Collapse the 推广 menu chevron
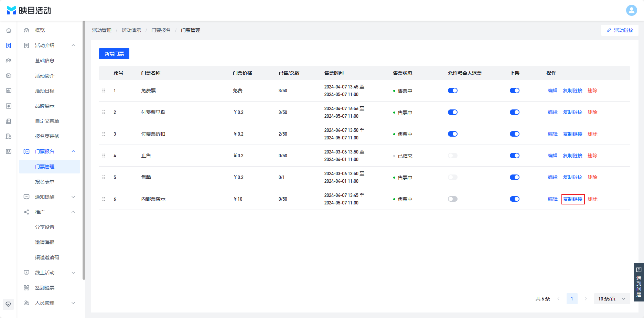The image size is (644, 318). point(73,212)
